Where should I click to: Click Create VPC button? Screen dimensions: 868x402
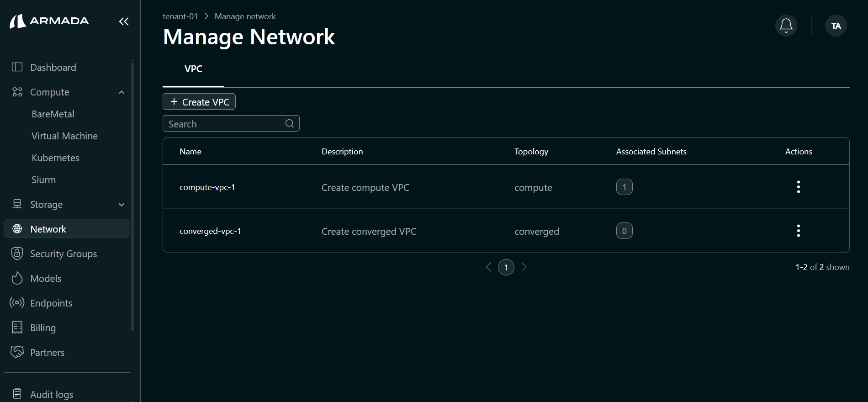[199, 101]
